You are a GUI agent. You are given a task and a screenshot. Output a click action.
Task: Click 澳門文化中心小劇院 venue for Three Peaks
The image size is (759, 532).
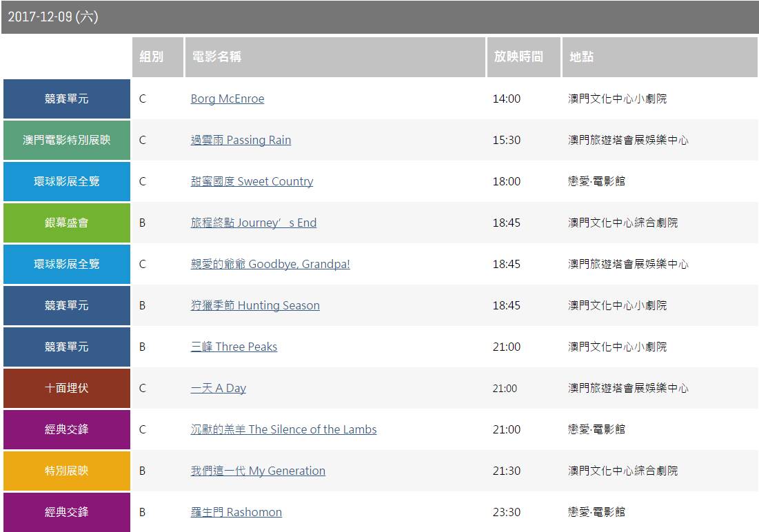(617, 347)
